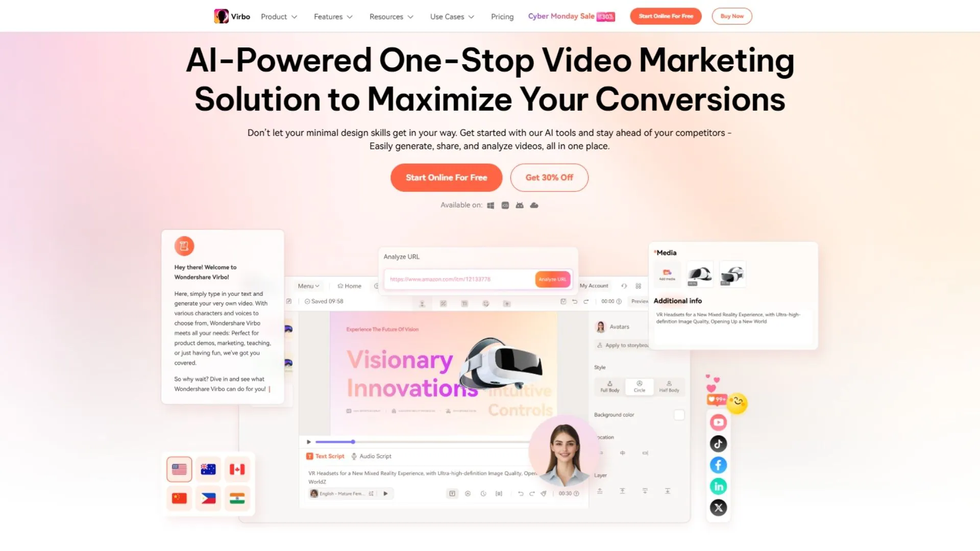Viewport: 980px width, 551px height.
Task: Select the background color swatch
Action: (679, 414)
